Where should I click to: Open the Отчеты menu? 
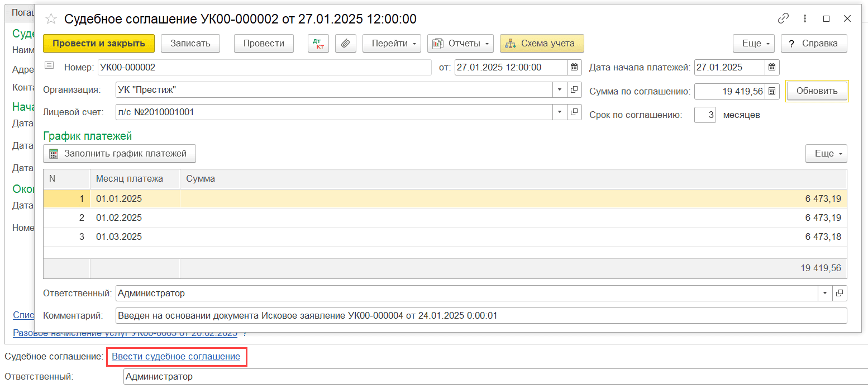pos(460,44)
